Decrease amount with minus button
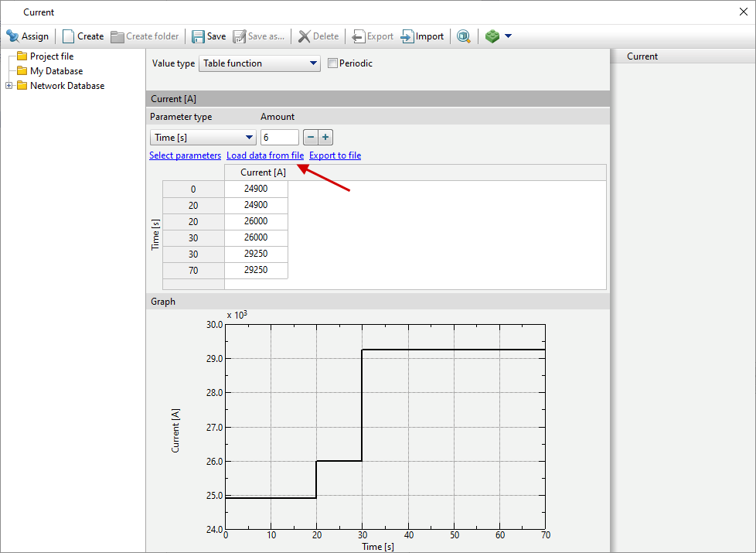756x553 pixels. point(310,138)
